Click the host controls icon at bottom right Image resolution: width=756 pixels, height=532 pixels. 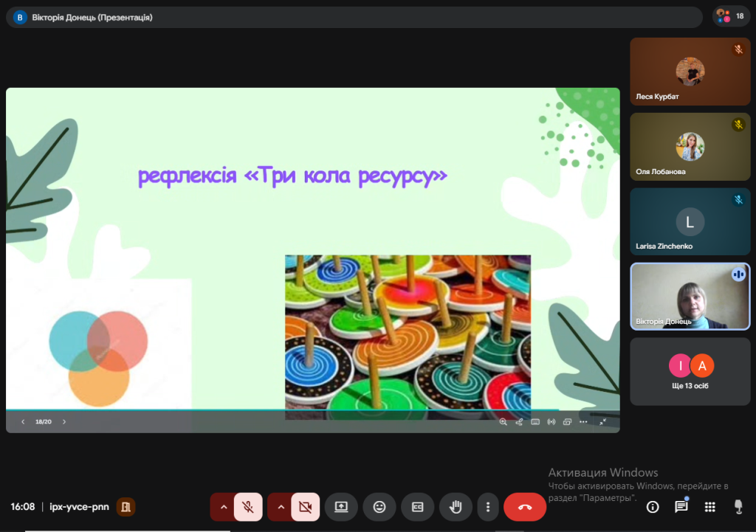click(x=738, y=507)
